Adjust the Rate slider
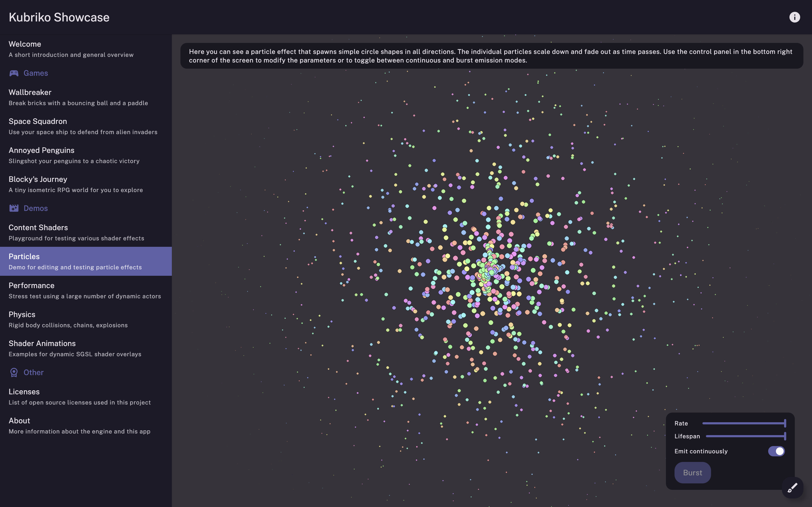 745,423
